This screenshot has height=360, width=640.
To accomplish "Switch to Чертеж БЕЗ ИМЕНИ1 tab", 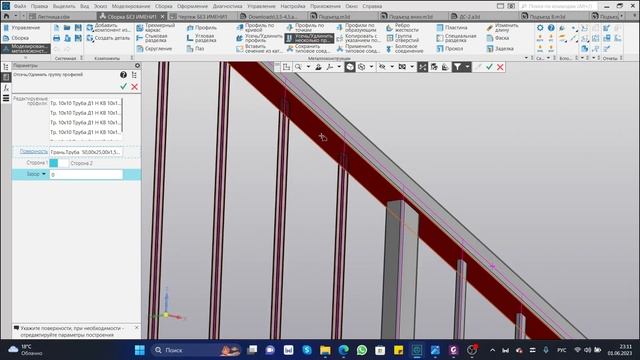I will (202, 16).
